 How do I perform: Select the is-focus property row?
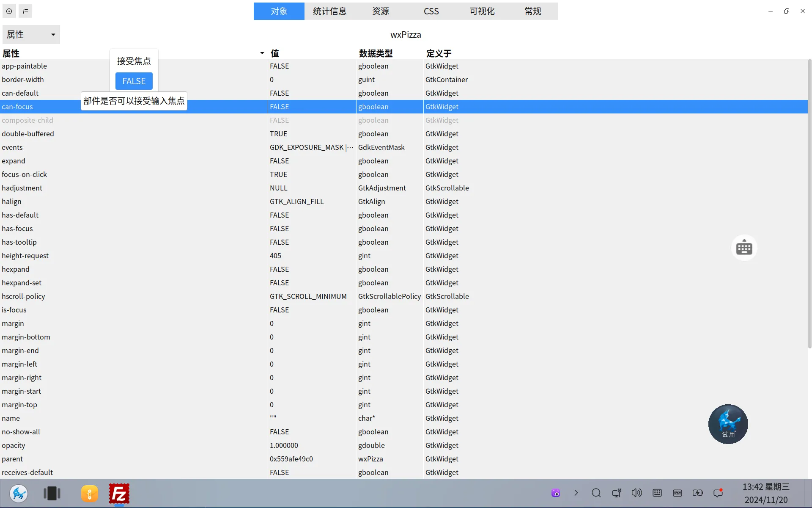404,310
